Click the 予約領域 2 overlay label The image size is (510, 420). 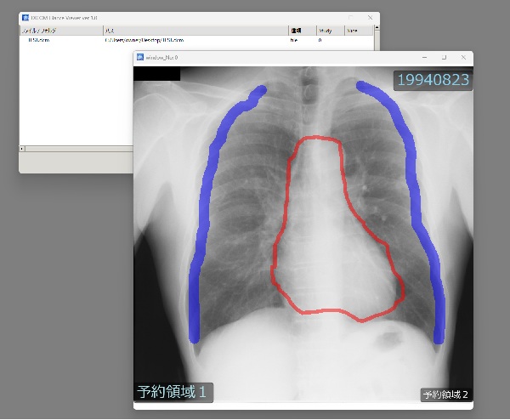tap(445, 394)
